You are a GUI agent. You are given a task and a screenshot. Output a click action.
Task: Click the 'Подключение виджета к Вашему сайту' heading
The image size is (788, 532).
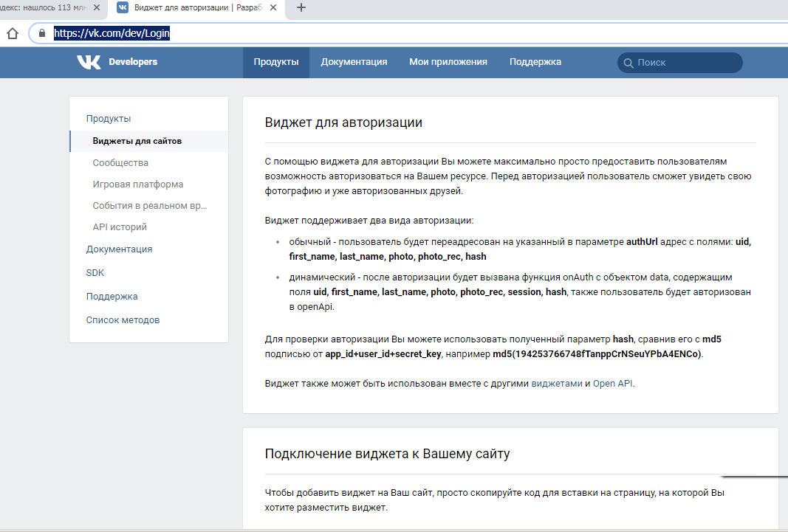click(388, 454)
